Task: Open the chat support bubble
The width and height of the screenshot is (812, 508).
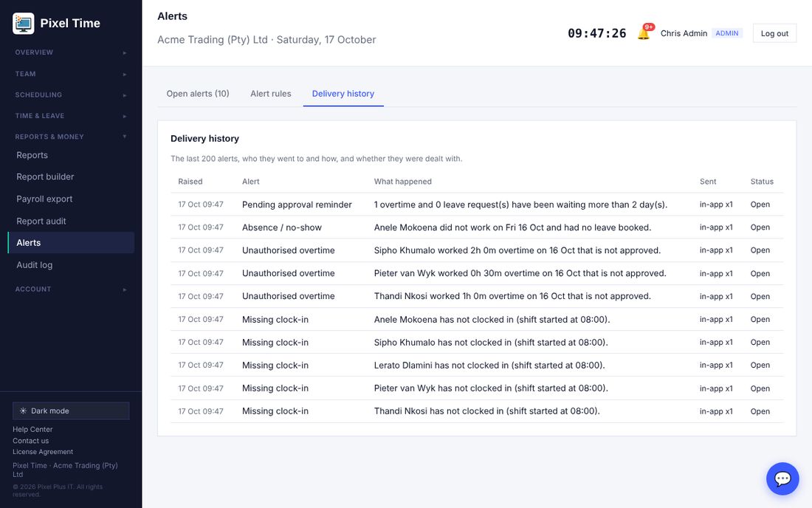Action: [x=782, y=478]
